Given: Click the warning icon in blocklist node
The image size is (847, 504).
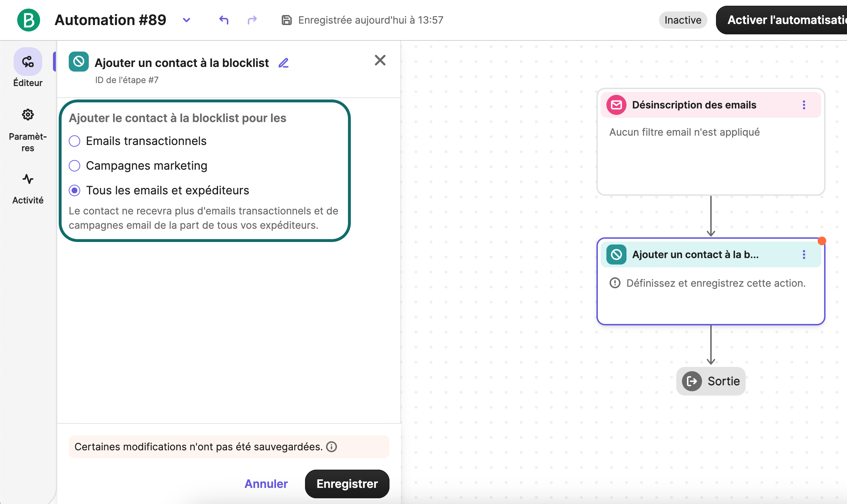Looking at the screenshot, I should pos(615,283).
